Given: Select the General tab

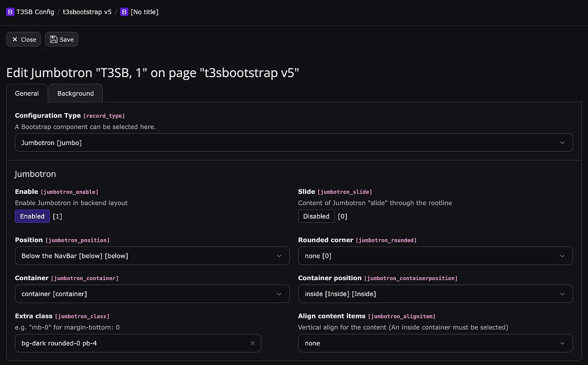Looking at the screenshot, I should pyautogui.click(x=27, y=94).
